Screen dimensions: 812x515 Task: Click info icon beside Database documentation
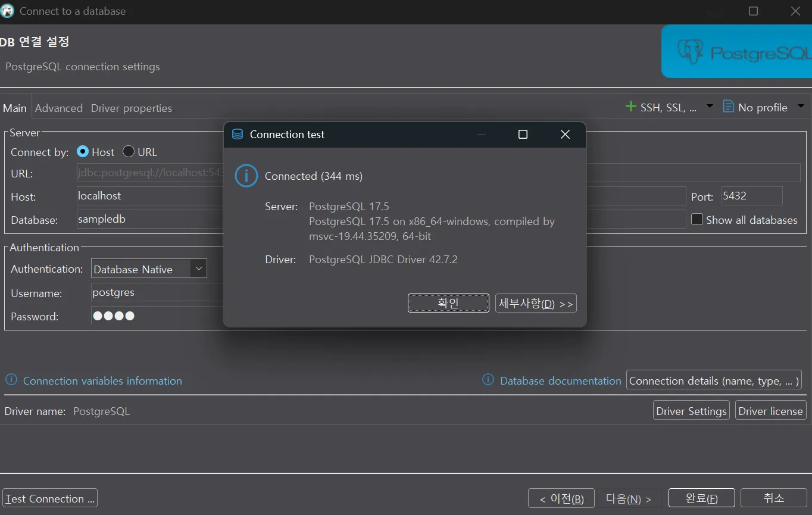point(488,380)
